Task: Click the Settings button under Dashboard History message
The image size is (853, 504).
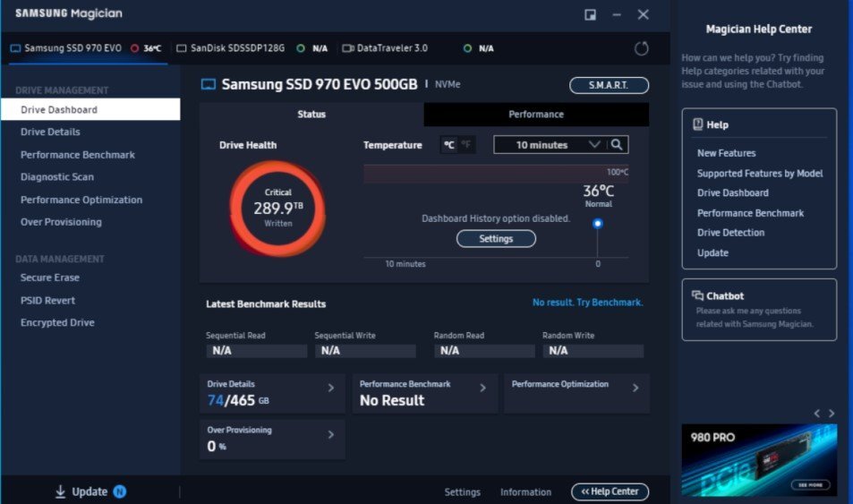Action: tap(496, 238)
